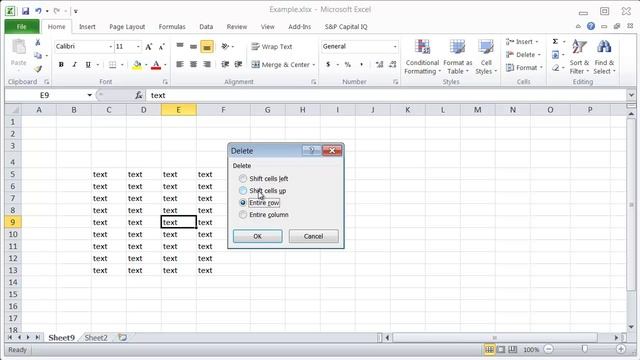Click the Insert cells button in ribbon
Viewport: 640px width, 360px height.
(x=522, y=42)
